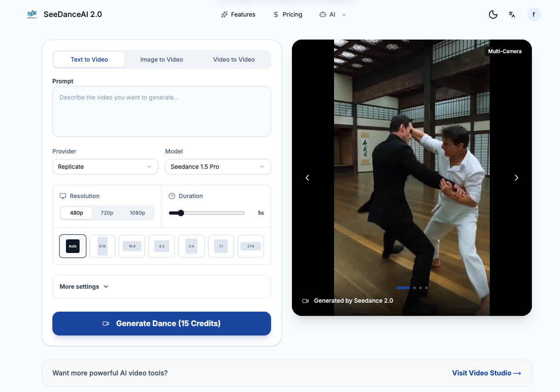Open the Provider dropdown showing Replicate
The width and height of the screenshot is (560, 392).
point(105,167)
